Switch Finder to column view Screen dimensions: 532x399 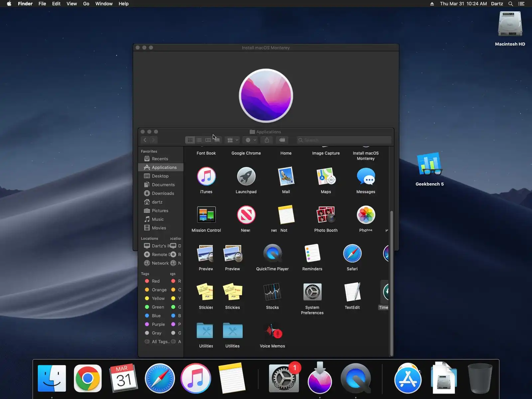tap(208, 140)
